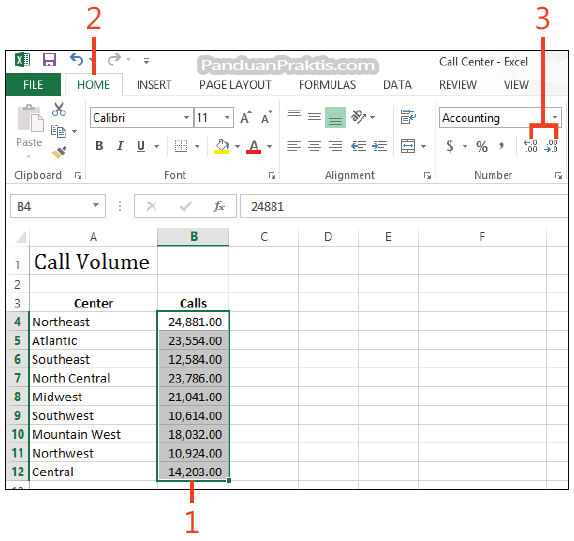Viewport: 574px width, 541px height.
Task: Switch to the DATA tab
Action: (x=397, y=85)
